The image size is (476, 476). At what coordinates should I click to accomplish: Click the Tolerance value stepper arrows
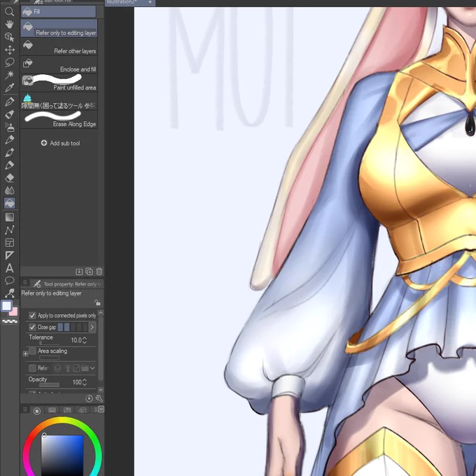pyautogui.click(x=85, y=340)
